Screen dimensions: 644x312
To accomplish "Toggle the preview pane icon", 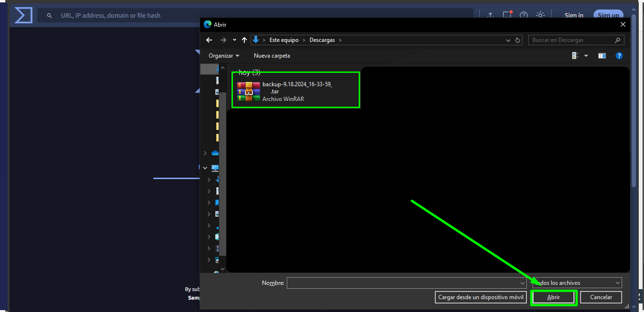I will (602, 56).
